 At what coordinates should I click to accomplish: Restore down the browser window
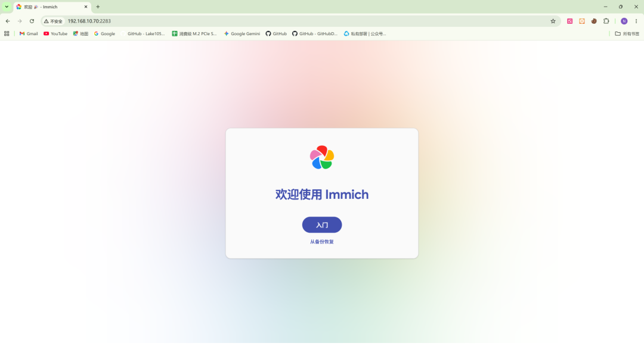[x=621, y=7]
